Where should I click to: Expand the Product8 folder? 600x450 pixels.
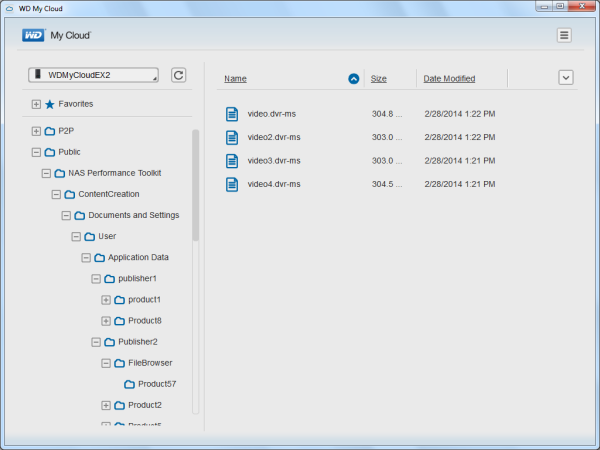pos(106,321)
